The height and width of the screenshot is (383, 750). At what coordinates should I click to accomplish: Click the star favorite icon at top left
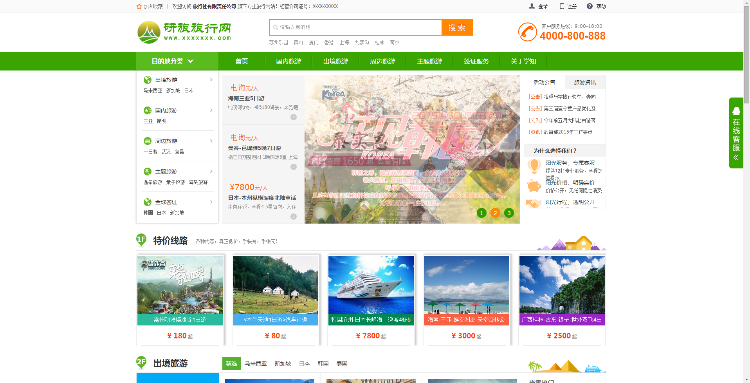(139, 7)
